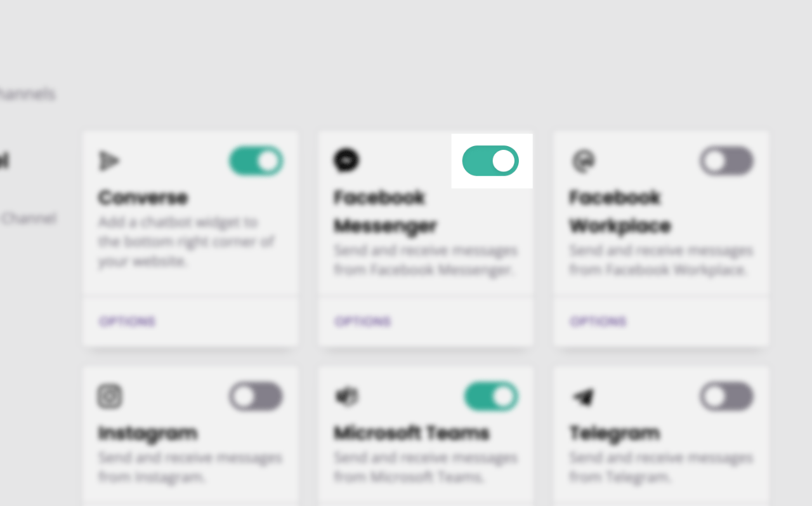812x506 pixels.
Task: Turn off the Facebook Messenger toggle
Action: click(490, 161)
